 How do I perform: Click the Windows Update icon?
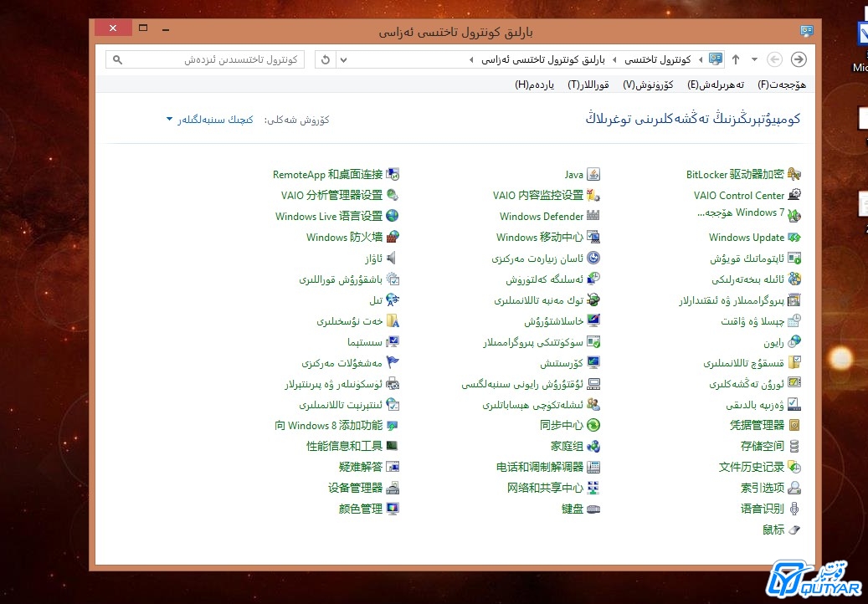point(794,238)
